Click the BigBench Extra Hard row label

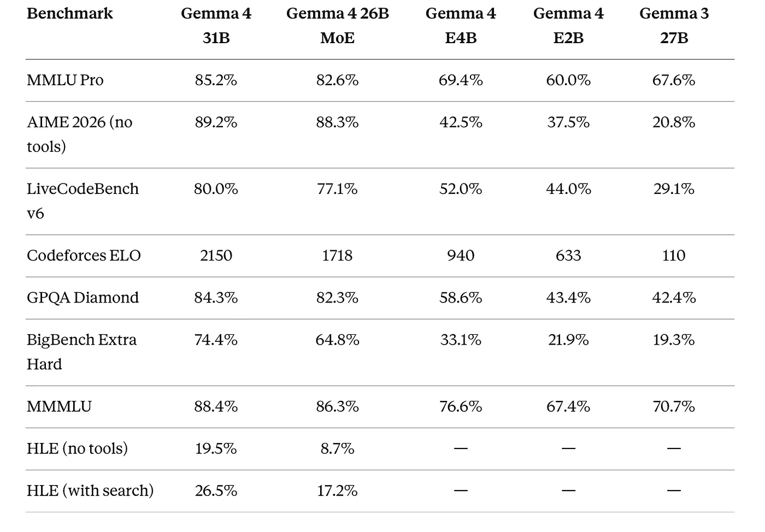click(81, 351)
